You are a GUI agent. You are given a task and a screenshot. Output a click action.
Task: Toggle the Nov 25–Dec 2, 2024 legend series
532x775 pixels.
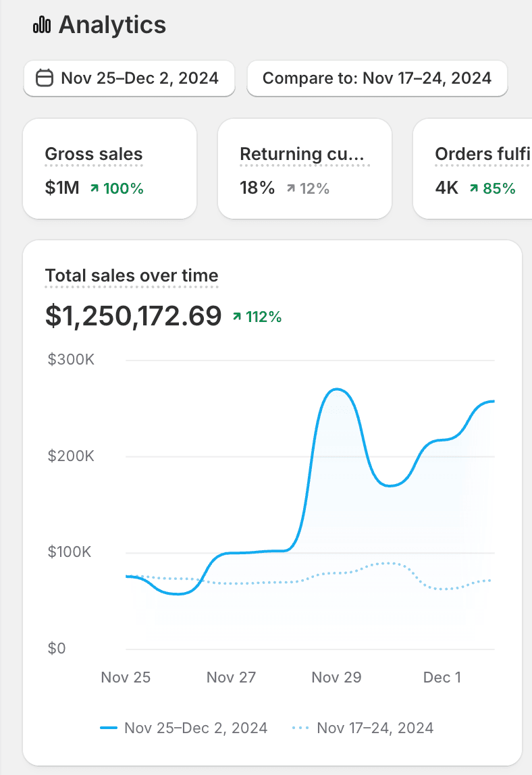196,728
